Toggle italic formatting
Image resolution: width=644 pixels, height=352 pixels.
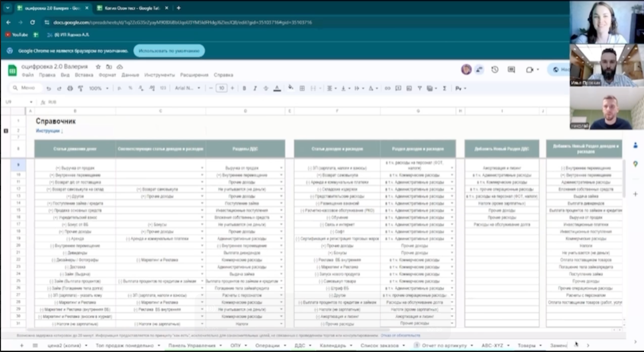click(255, 88)
